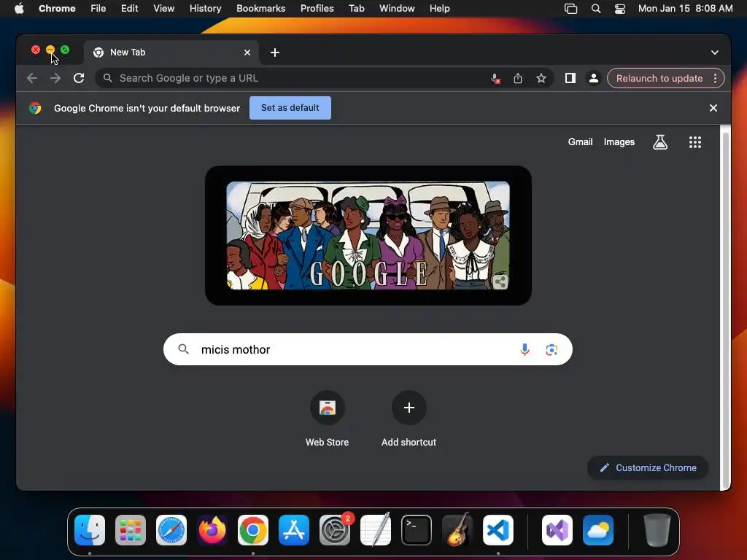Dismiss the default browser notification bar
747x560 pixels.
tap(713, 108)
